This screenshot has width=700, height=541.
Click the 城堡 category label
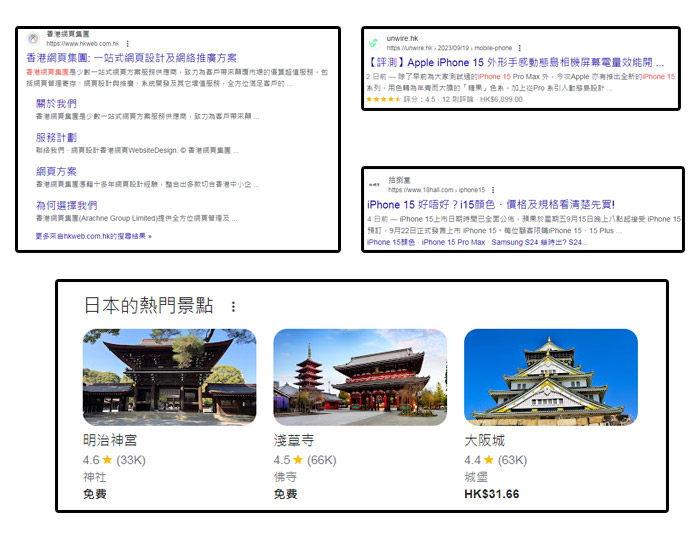point(476,477)
